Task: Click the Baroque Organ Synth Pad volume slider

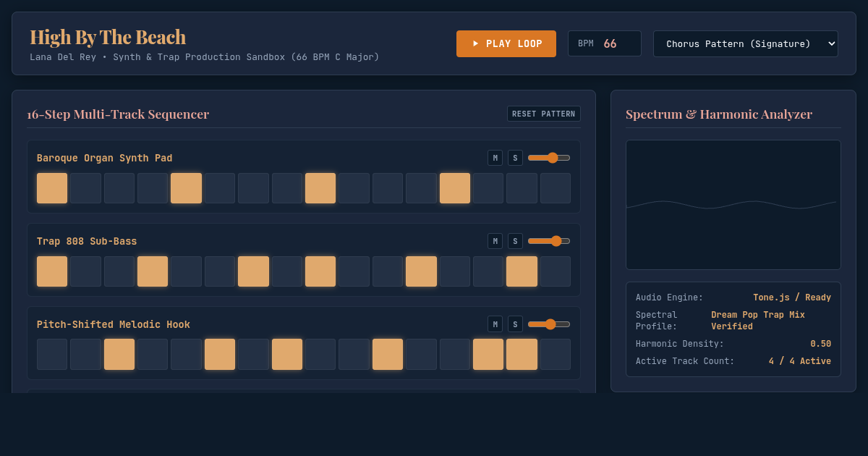Action: click(x=549, y=158)
